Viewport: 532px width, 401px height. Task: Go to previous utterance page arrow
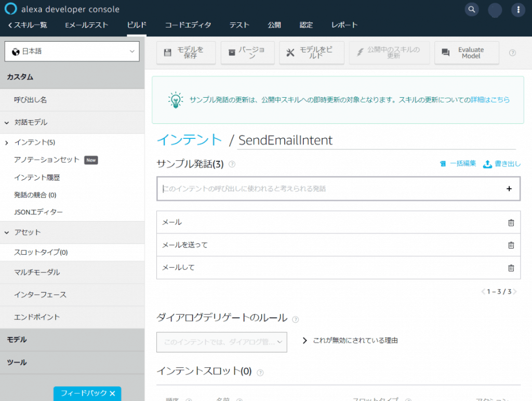click(x=483, y=291)
